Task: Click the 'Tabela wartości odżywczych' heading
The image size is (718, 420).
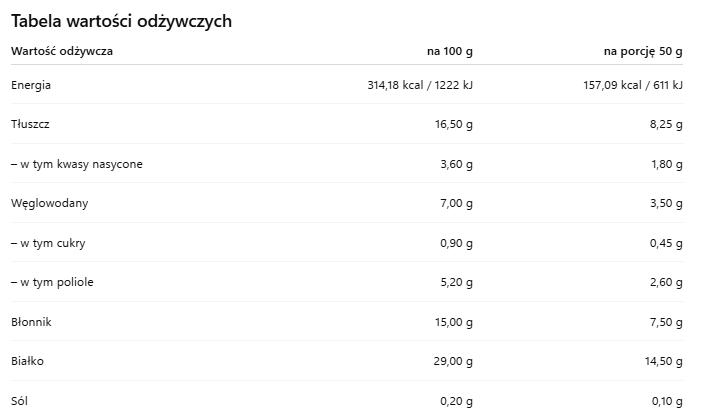Action: click(122, 21)
